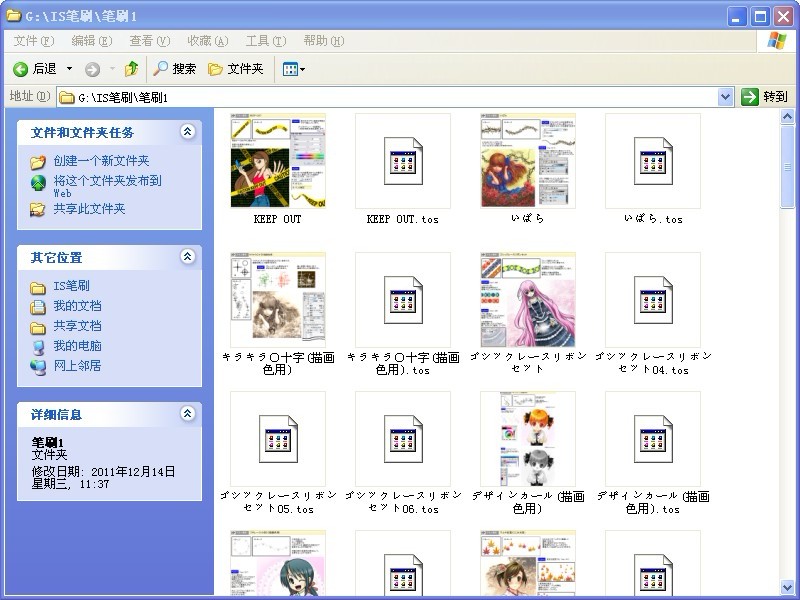The width and height of the screenshot is (800, 600).
Task: Click the vertical scrollbar thumb
Action: [x=787, y=166]
